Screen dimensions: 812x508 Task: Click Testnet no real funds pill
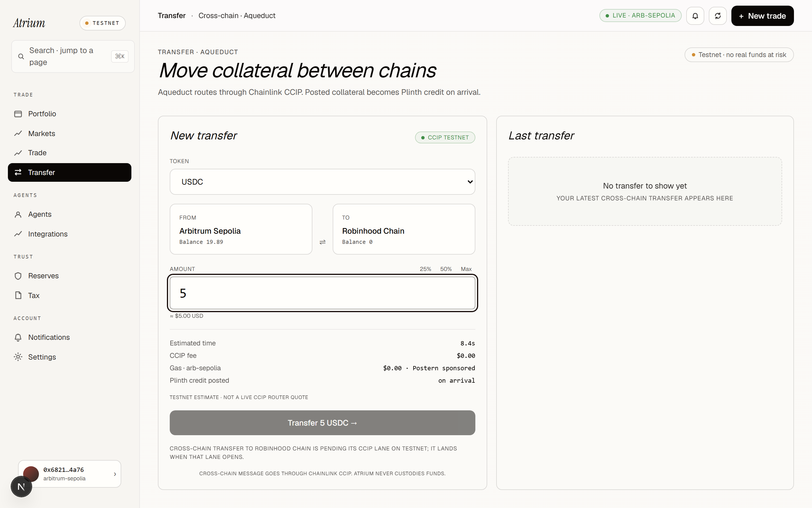point(739,55)
